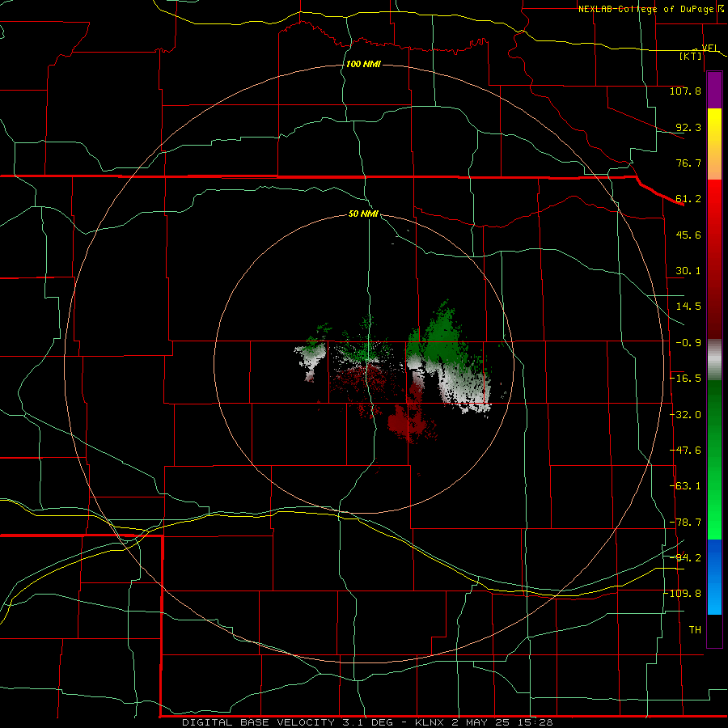Click the -47.6 value on the velocity scale

point(685,451)
